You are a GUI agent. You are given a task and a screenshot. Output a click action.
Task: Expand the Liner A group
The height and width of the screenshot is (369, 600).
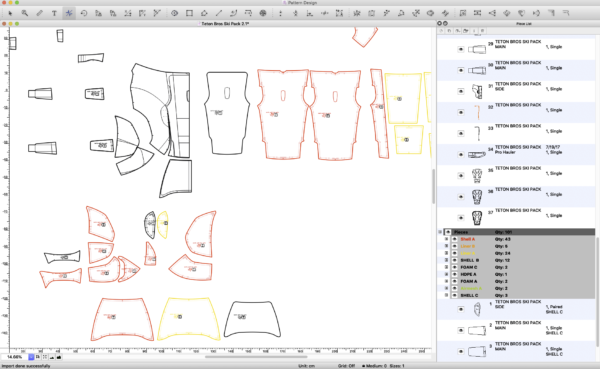[x=446, y=253]
